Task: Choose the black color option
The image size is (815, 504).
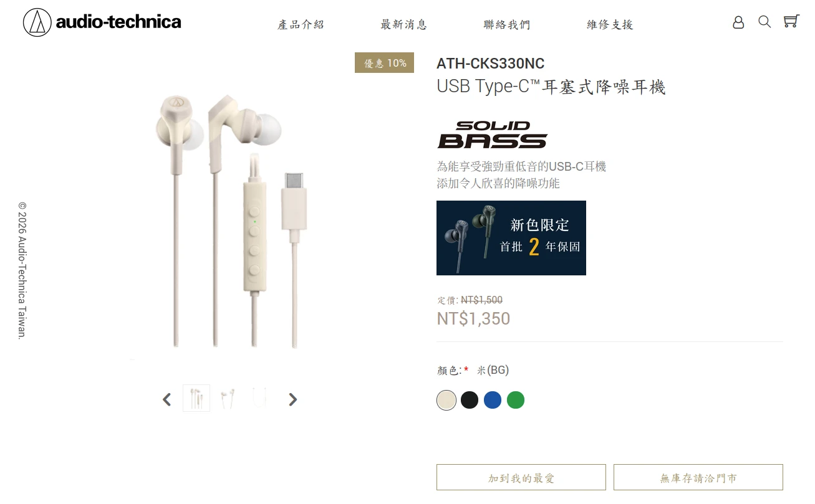Action: click(x=470, y=400)
